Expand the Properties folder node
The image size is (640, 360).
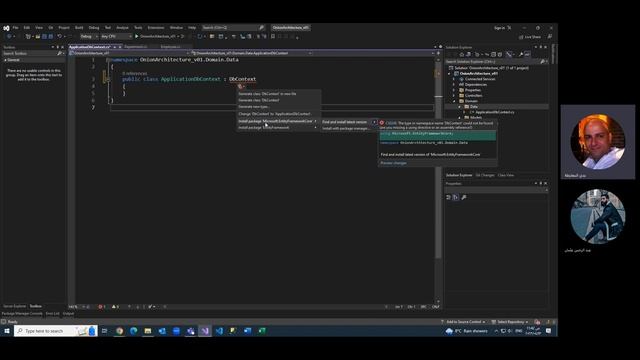pyautogui.click(x=454, y=90)
